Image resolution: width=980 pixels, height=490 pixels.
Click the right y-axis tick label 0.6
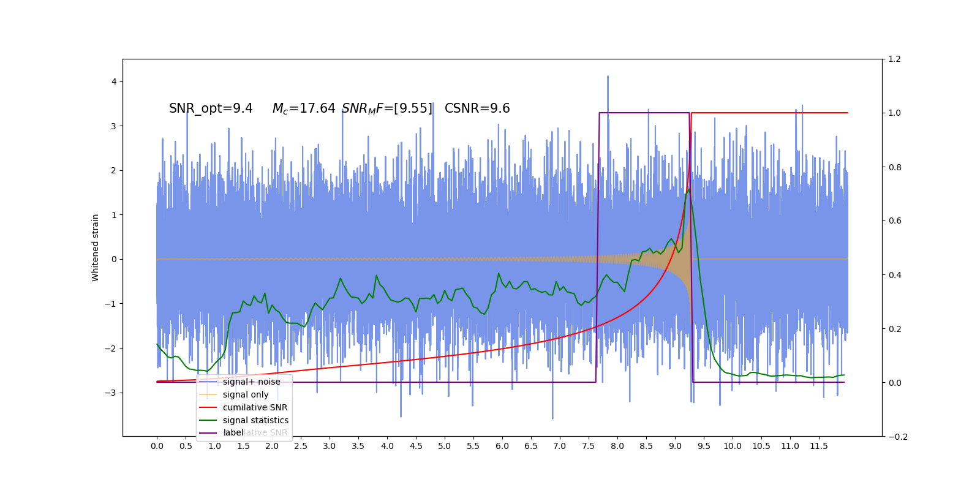pos(894,221)
